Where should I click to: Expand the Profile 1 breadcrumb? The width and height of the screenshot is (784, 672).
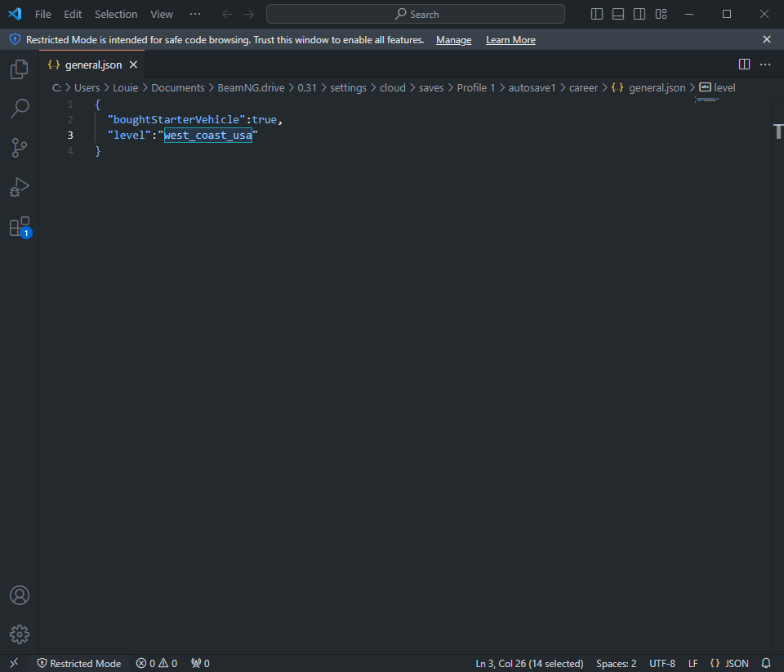click(476, 87)
